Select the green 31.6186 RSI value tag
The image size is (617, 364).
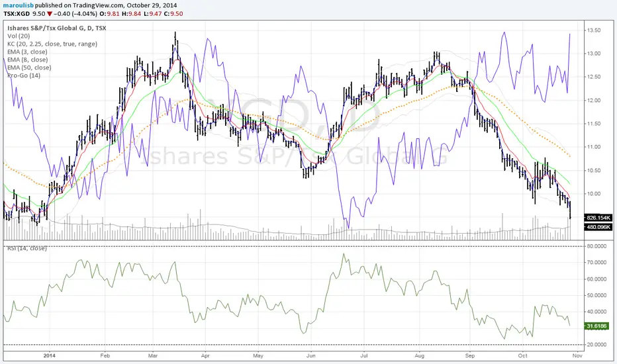point(597,326)
